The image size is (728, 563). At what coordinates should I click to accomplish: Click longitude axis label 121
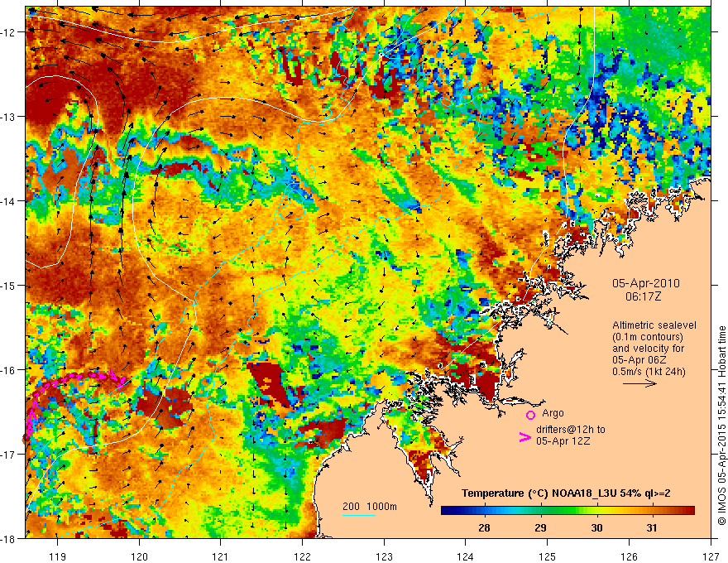click(221, 556)
